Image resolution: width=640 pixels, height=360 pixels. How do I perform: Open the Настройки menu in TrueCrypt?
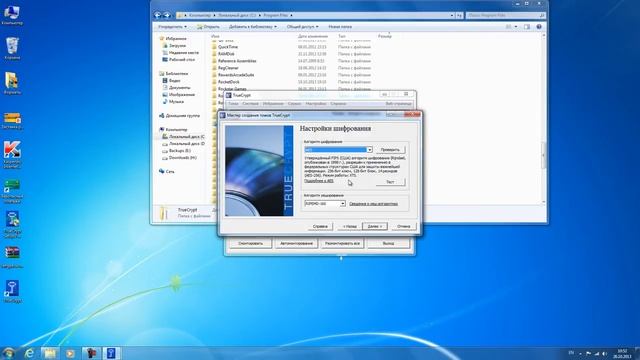(316, 104)
